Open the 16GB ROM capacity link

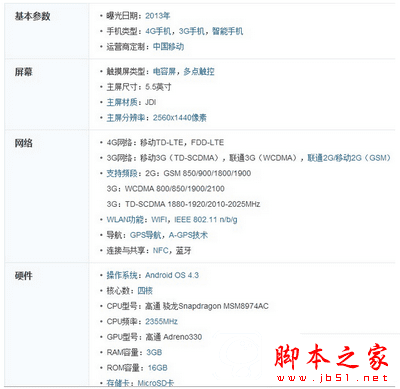pos(158,368)
